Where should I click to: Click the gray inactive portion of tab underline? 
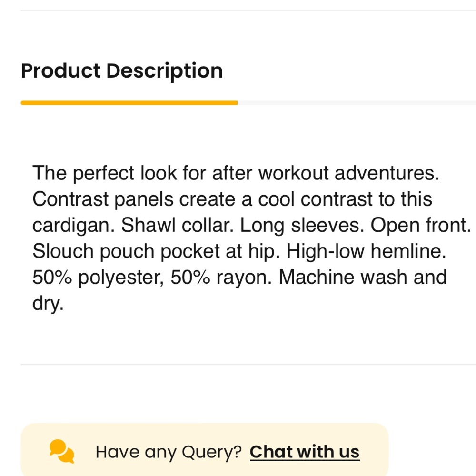pyautogui.click(x=357, y=103)
